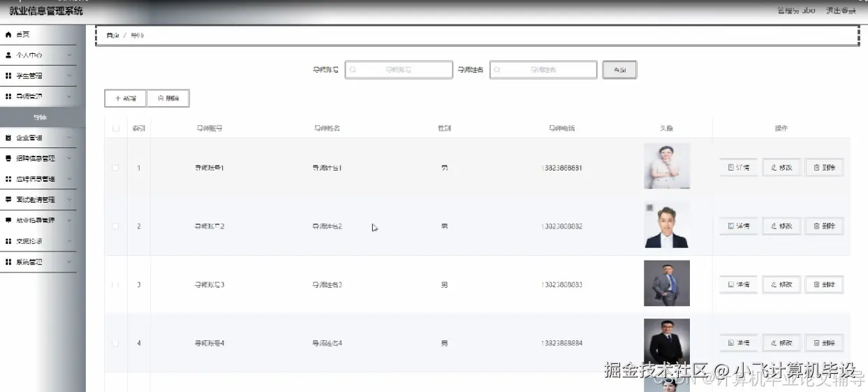Image resolution: width=868 pixels, height=392 pixels.
Task: Tick the checkbox for row 导师账号3
Action: point(116,285)
